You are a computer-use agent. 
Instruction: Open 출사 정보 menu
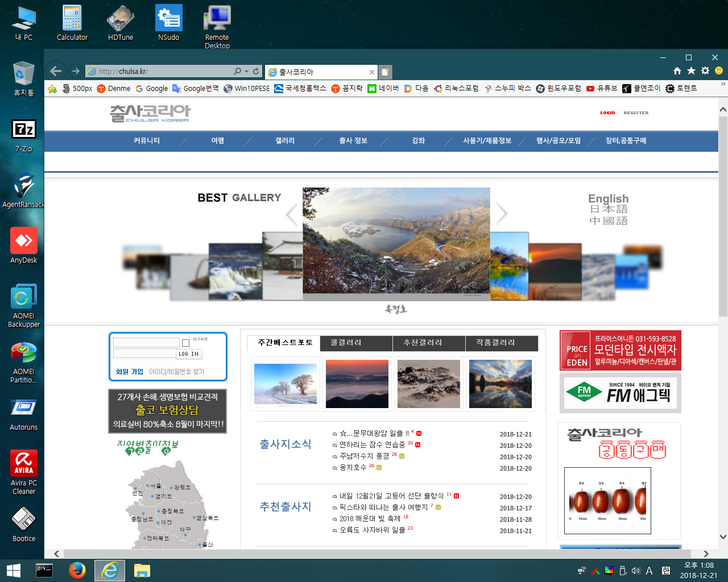353,141
